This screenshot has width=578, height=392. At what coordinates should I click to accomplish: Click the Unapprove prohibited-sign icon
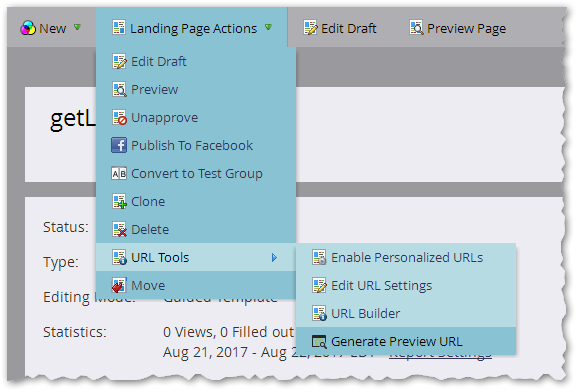[119, 118]
